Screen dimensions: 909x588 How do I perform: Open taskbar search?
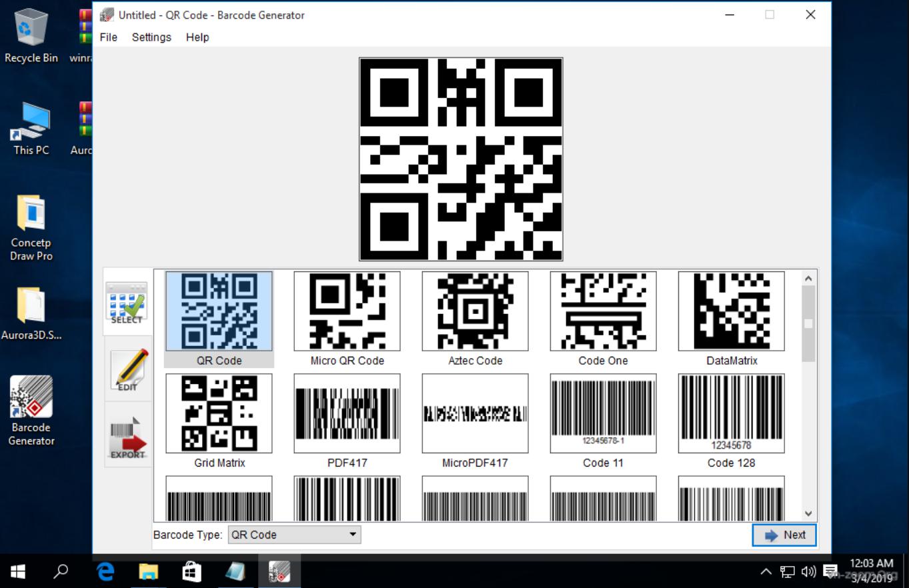tap(61, 571)
